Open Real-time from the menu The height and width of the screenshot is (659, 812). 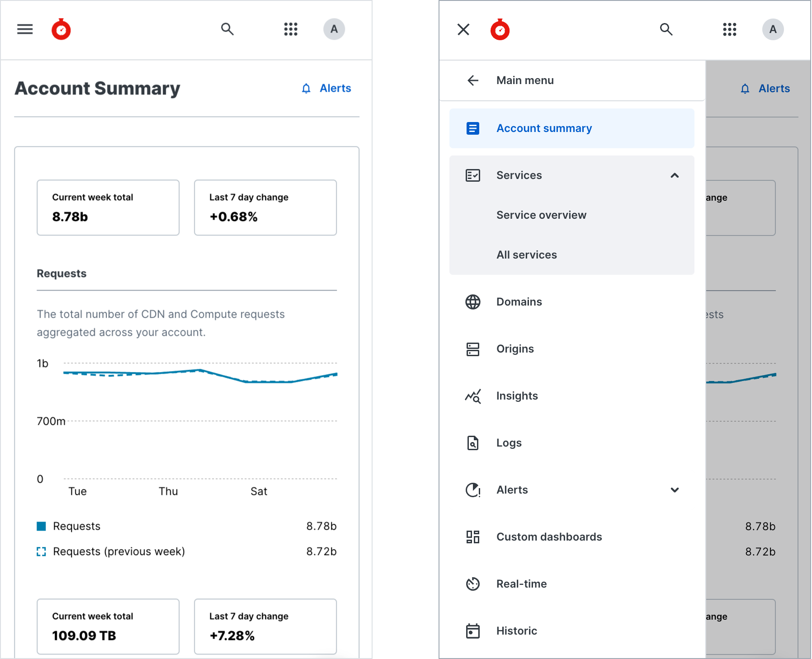point(521,584)
